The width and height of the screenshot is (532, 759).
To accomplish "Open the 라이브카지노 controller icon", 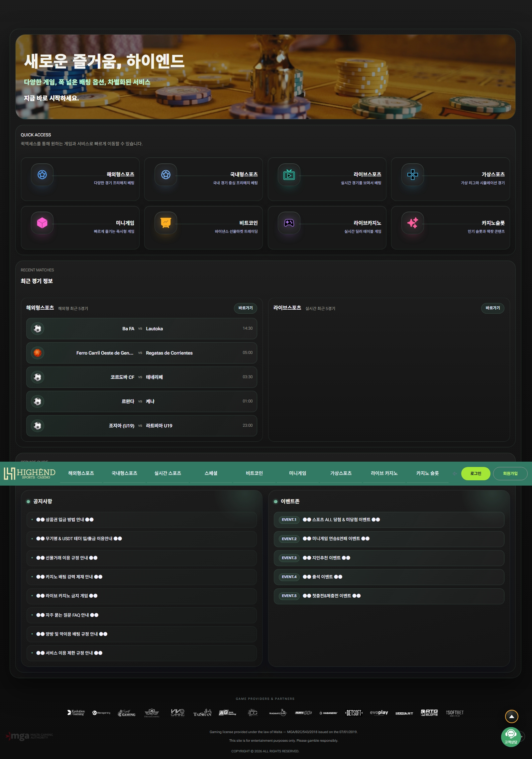I will coord(289,223).
